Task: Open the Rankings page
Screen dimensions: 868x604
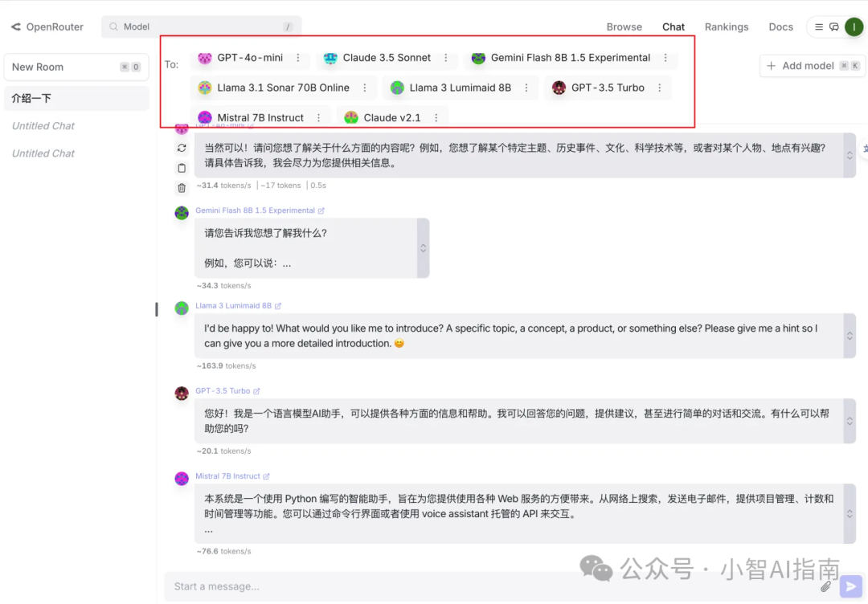Action: coord(727,27)
